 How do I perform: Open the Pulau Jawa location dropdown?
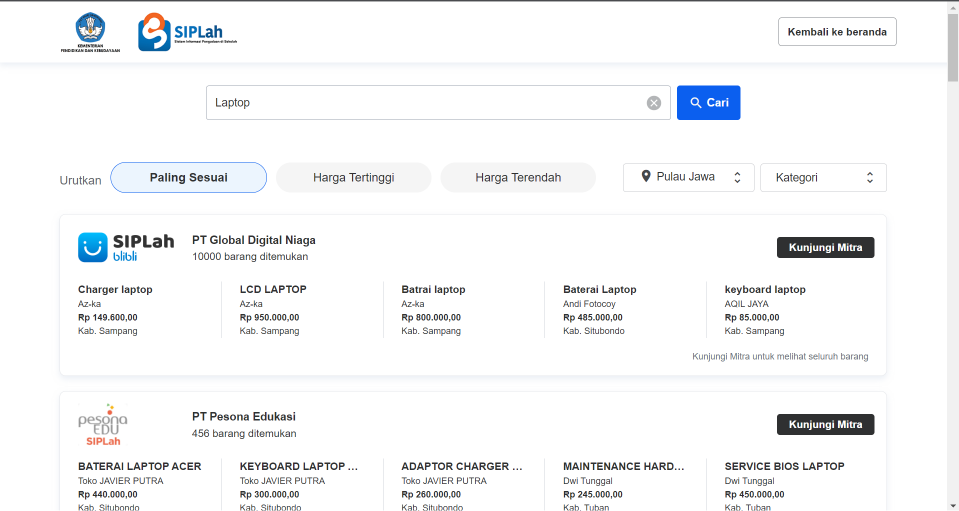pyautogui.click(x=689, y=177)
